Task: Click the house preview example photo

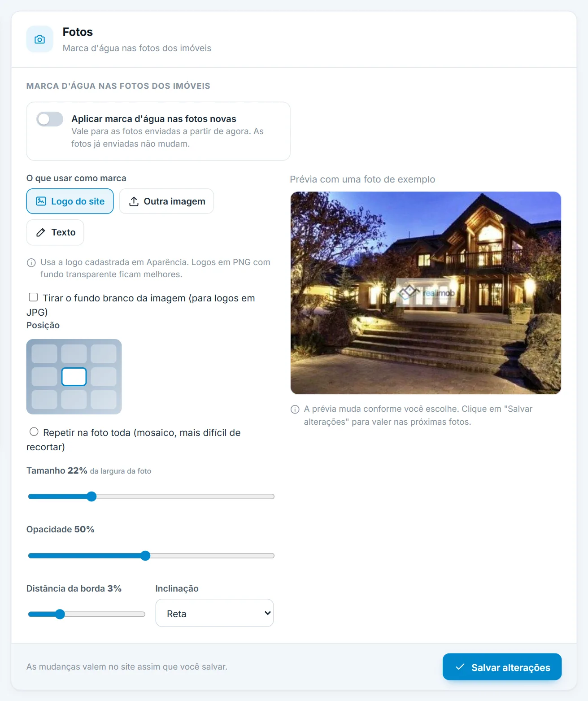Action: click(426, 293)
